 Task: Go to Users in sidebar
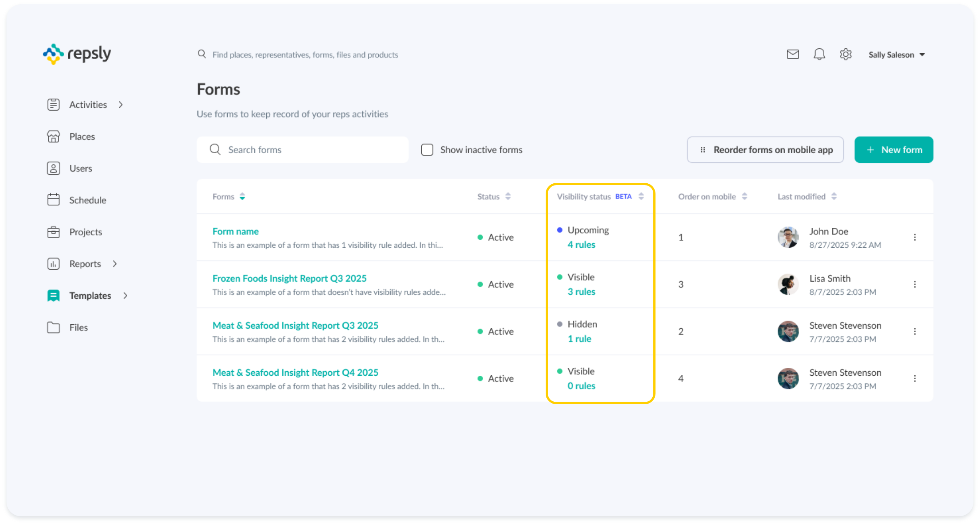point(80,168)
